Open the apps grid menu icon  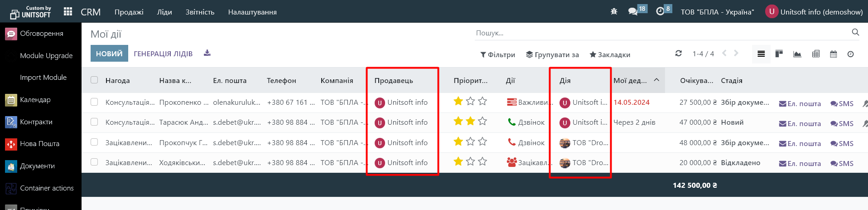(68, 12)
